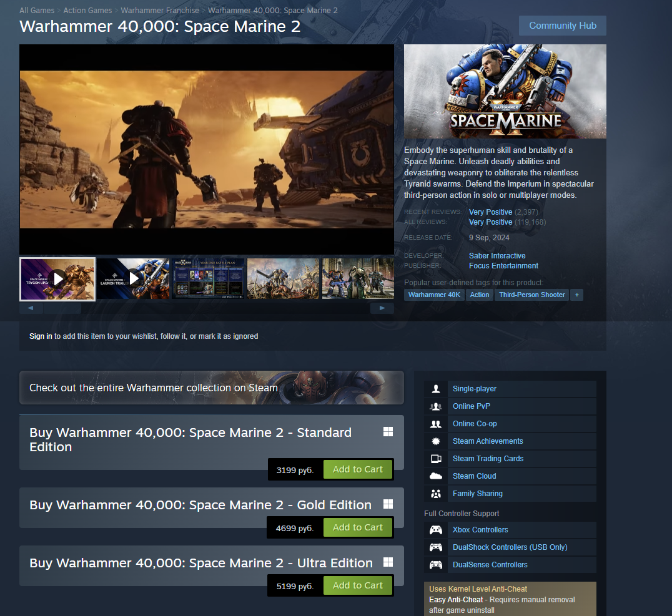
Task: Select the Third-Person Shooter tag
Action: [531, 295]
